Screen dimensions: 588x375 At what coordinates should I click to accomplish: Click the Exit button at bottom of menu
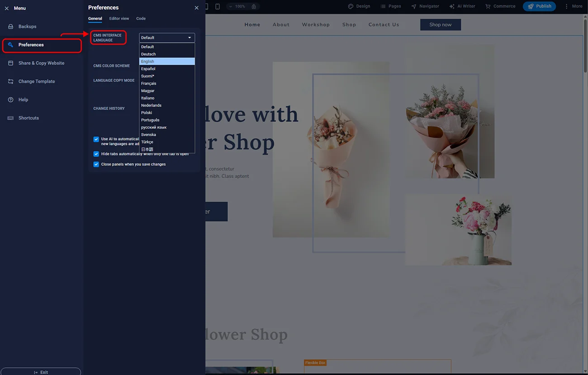(x=41, y=372)
